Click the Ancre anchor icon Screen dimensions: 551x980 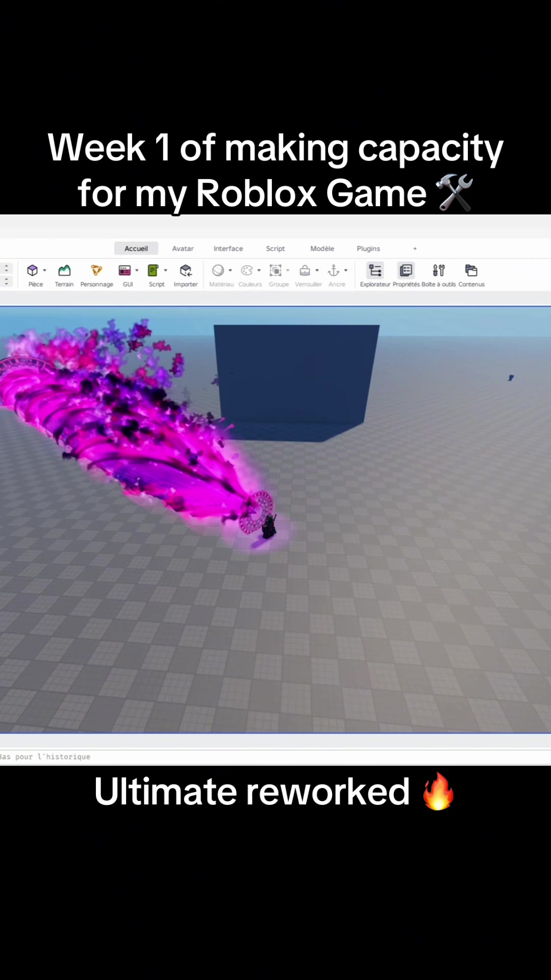coord(334,271)
